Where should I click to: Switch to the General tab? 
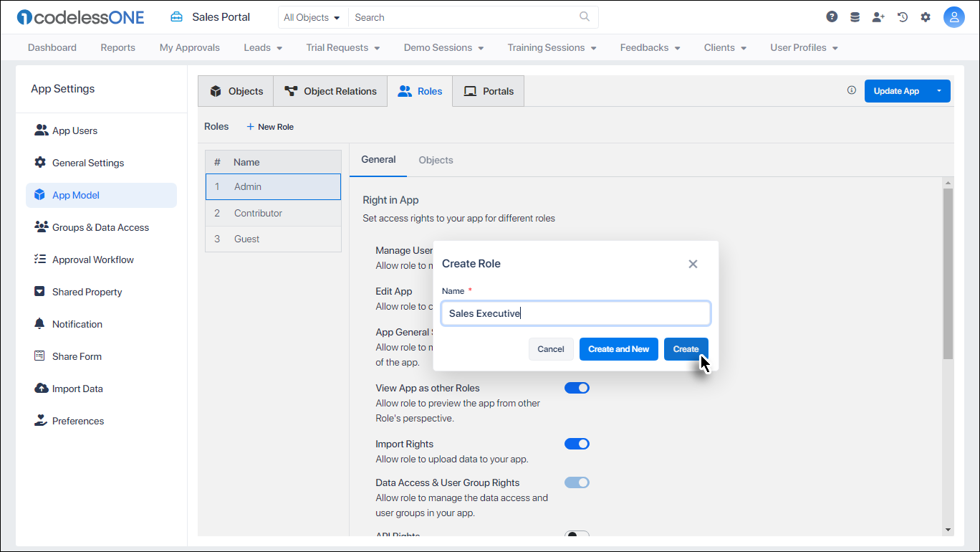(378, 159)
